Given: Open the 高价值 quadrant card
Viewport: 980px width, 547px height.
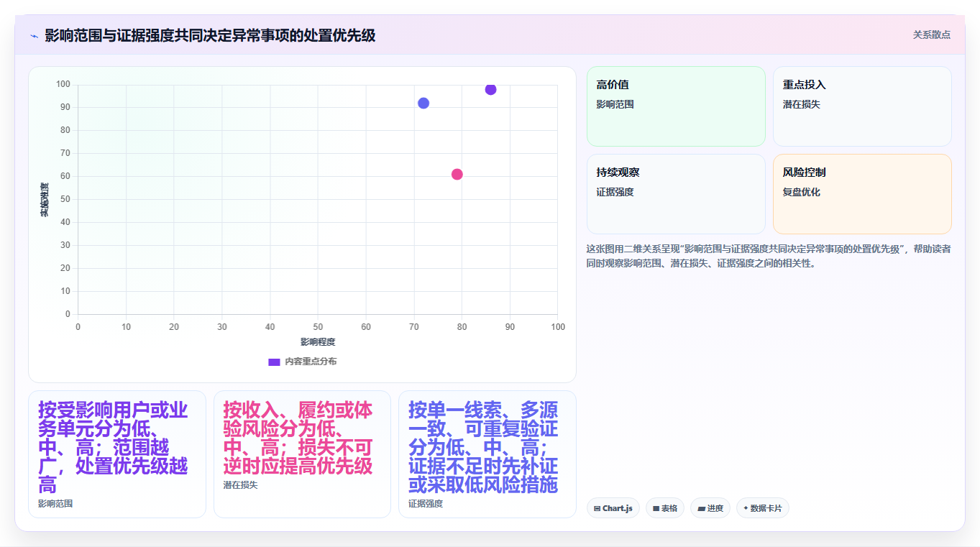Looking at the screenshot, I should 676,106.
